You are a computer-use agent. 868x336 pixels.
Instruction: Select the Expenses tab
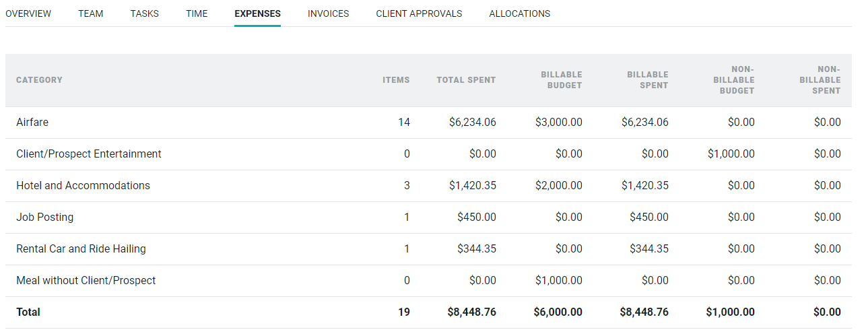(258, 13)
